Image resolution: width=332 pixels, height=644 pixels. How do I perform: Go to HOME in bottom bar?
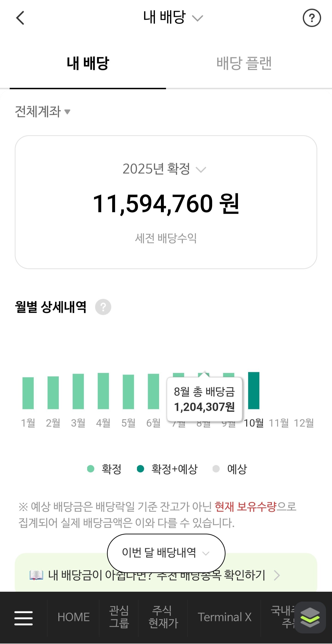click(74, 617)
